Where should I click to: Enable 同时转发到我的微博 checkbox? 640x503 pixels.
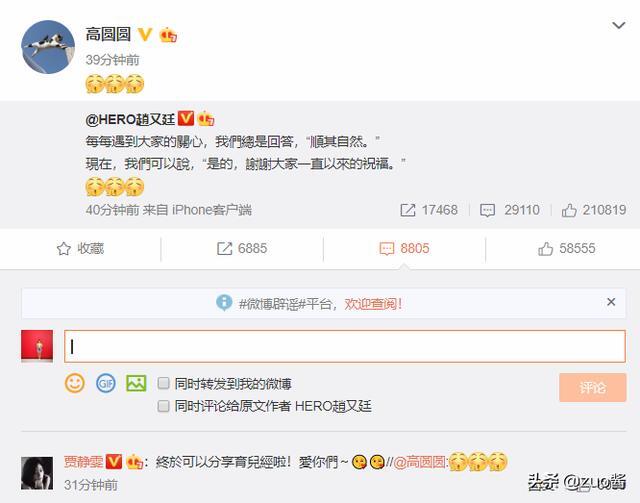[x=164, y=383]
